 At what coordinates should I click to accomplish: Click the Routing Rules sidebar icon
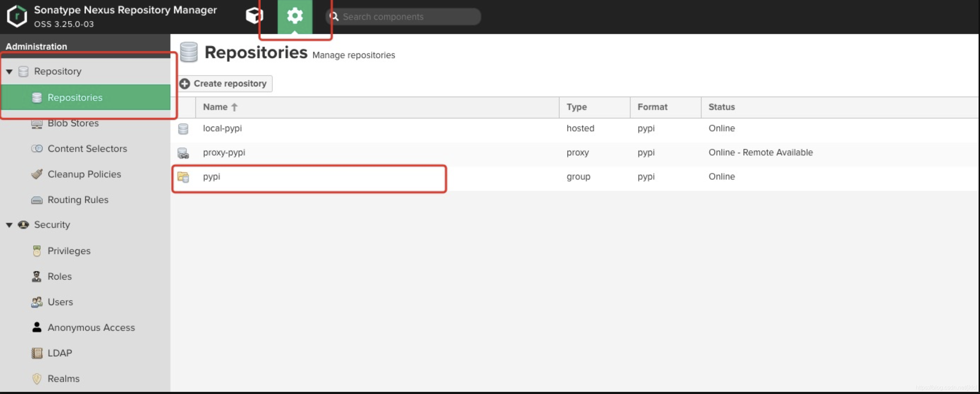[37, 200]
